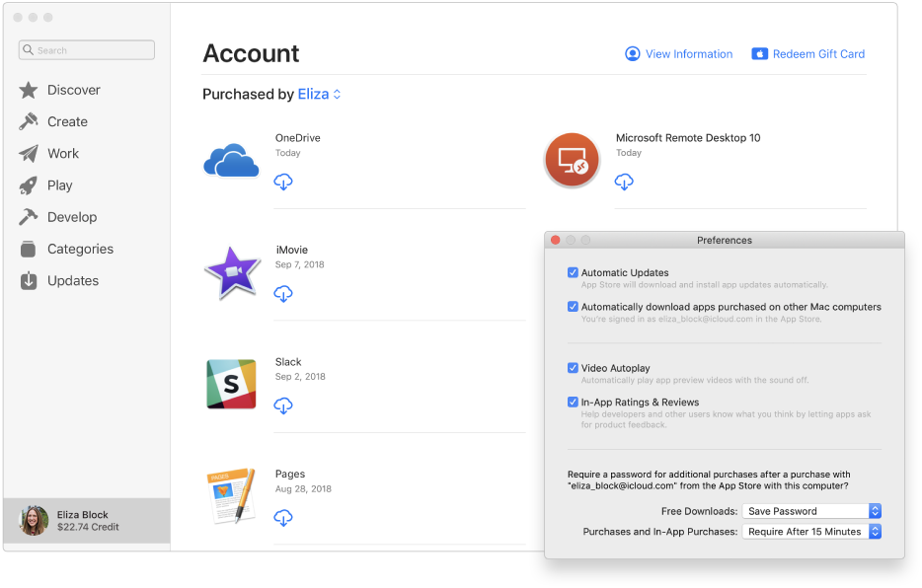Toggle Automatically download apps purchased checkbox
The width and height of the screenshot is (922, 588).
pyautogui.click(x=573, y=307)
